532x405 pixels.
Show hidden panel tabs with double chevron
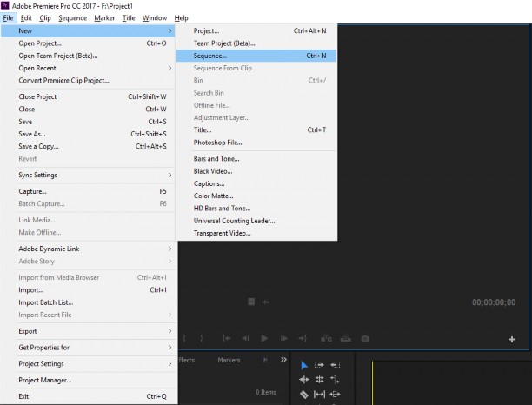point(283,360)
